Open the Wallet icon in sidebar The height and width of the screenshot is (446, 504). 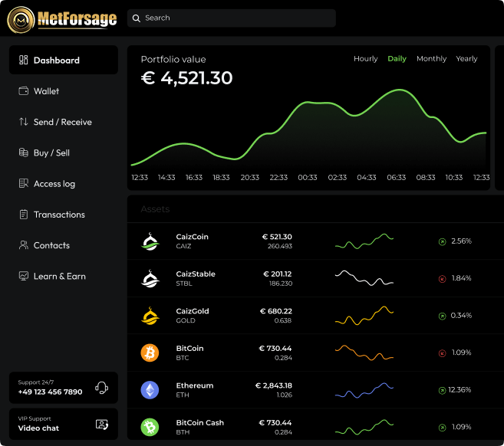click(x=24, y=91)
